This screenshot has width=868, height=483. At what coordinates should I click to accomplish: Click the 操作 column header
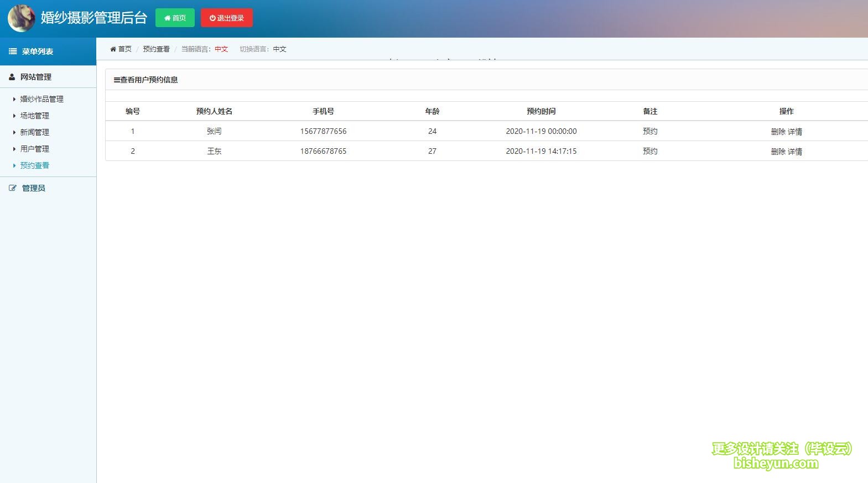pyautogui.click(x=787, y=111)
